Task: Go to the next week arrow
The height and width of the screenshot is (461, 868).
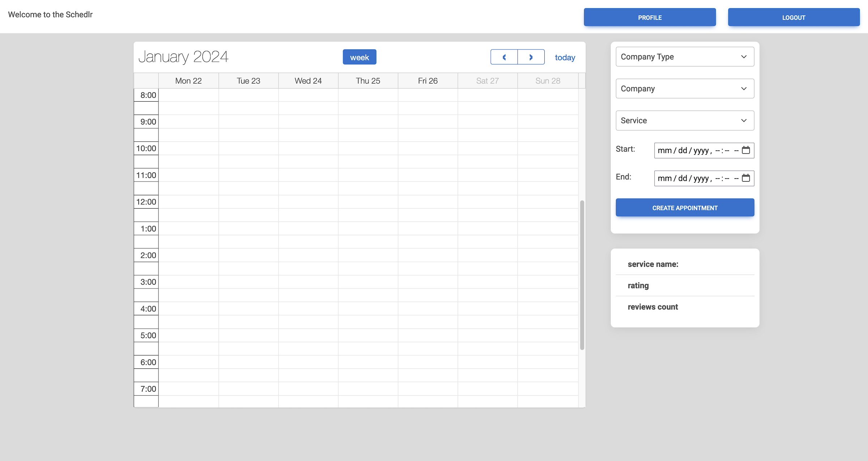Action: [x=531, y=57]
